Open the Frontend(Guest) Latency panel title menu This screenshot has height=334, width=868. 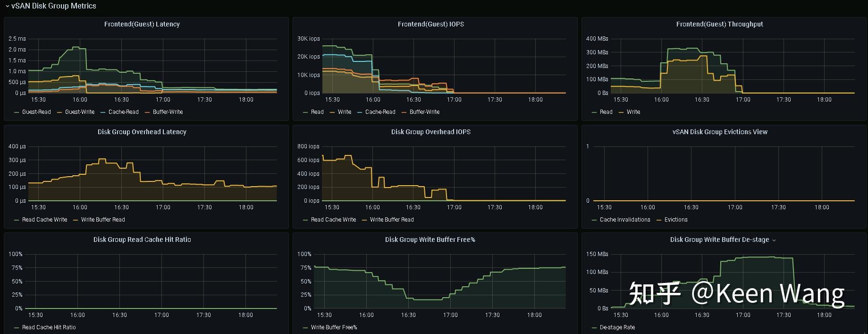tap(142, 24)
